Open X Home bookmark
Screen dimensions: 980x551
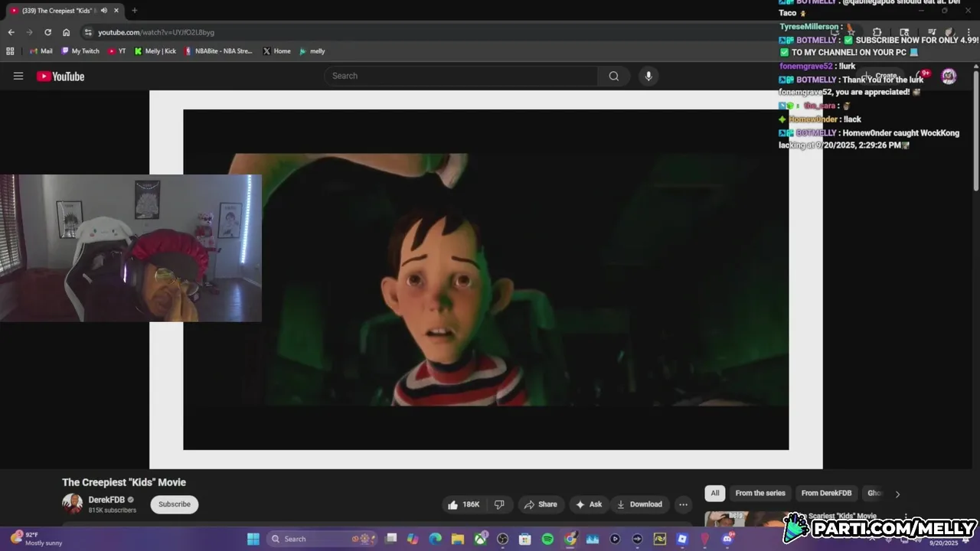click(x=276, y=51)
